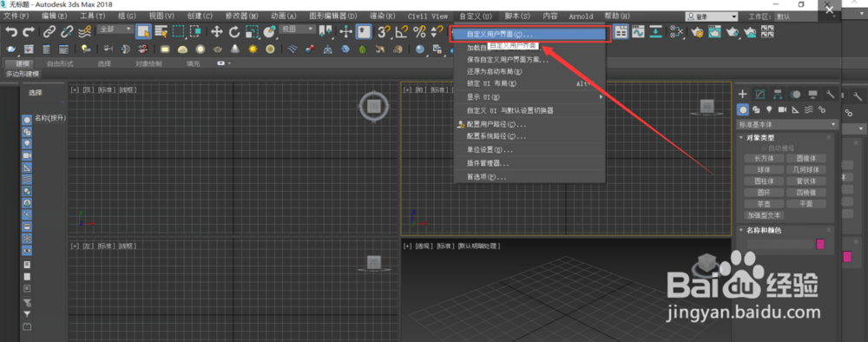Open the Utilities wrench panel

(831, 94)
